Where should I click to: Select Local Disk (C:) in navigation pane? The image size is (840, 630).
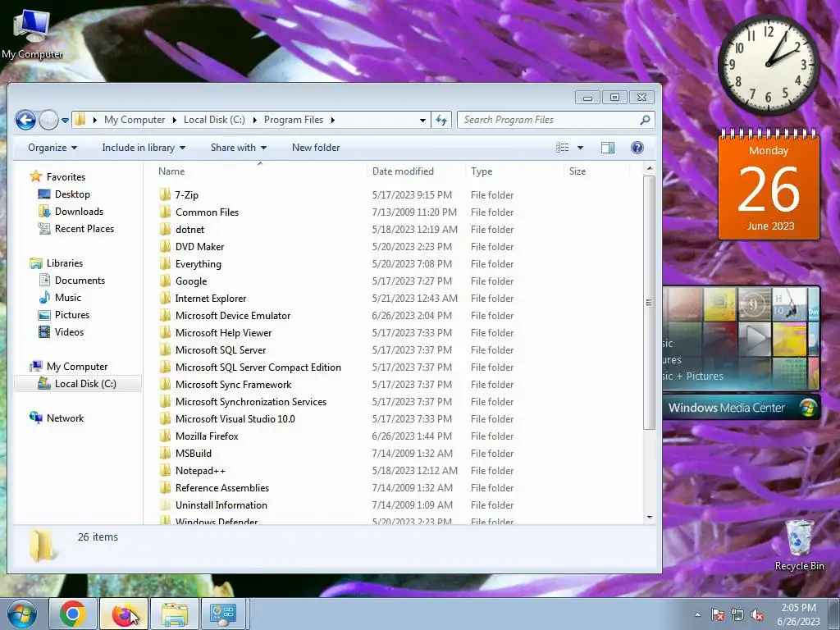(78, 384)
